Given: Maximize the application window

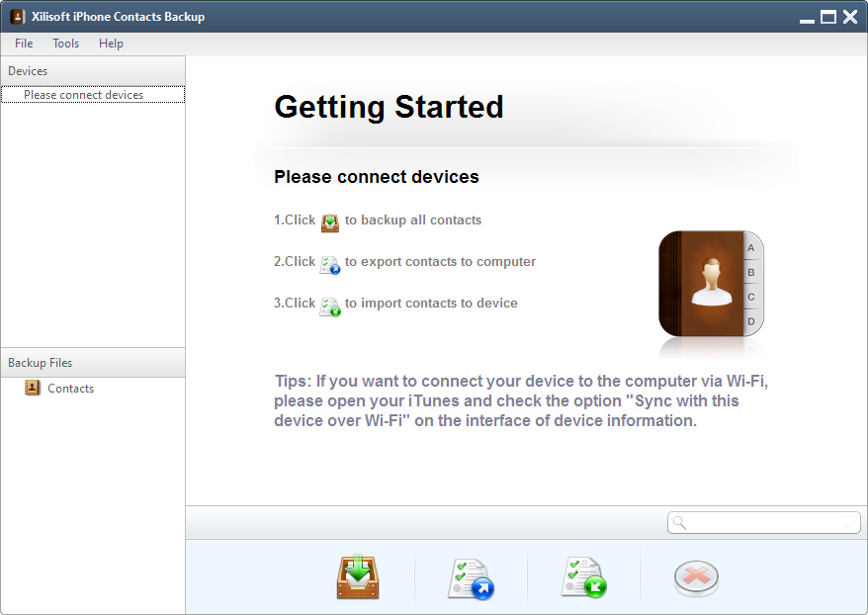Looking at the screenshot, I should [x=828, y=17].
